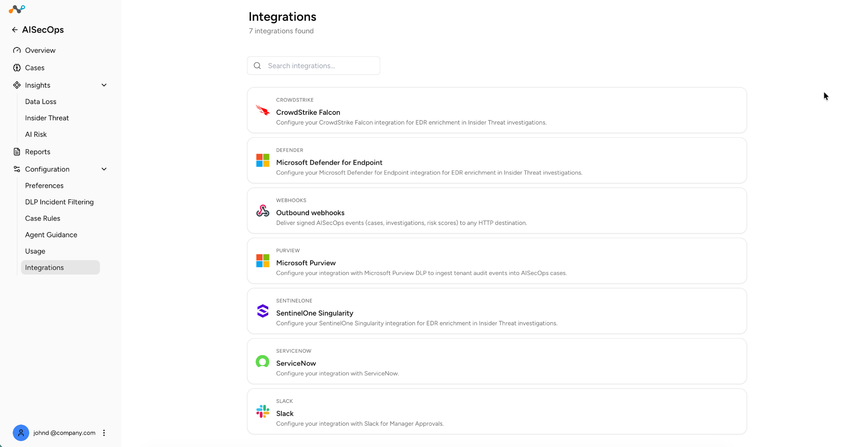The height and width of the screenshot is (447, 868).
Task: Select Data Loss under Insights
Action: click(41, 102)
